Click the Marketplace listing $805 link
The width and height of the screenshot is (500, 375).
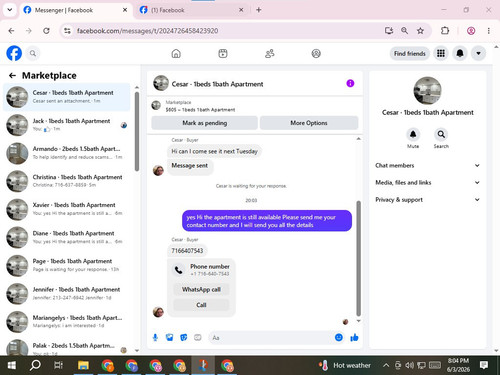coord(200,110)
